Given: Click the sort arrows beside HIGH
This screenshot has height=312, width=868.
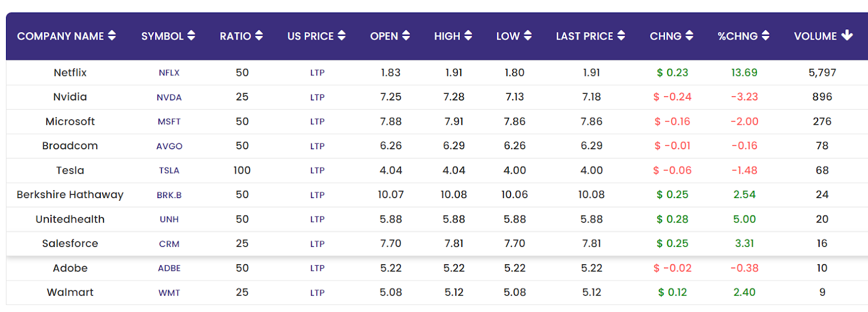Looking at the screenshot, I should (x=468, y=36).
